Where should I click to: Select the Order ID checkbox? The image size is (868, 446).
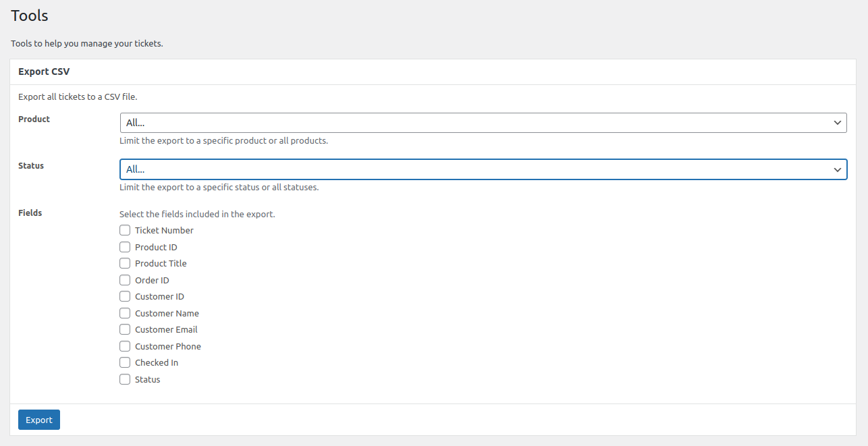pyautogui.click(x=125, y=280)
